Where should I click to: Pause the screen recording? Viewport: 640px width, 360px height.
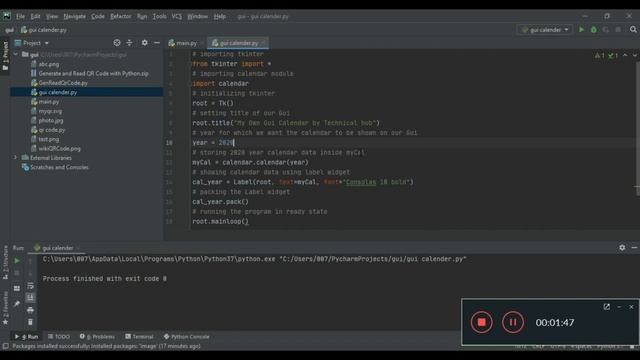tap(513, 322)
